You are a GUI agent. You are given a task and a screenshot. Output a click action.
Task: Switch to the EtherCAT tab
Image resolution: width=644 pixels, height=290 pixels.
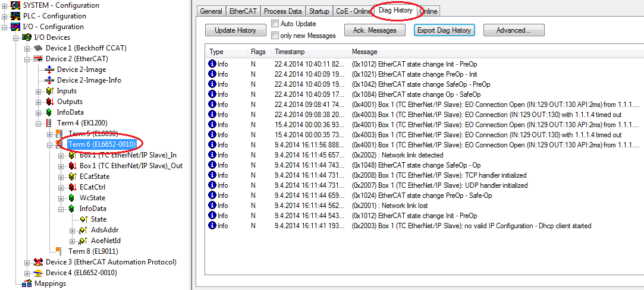(x=243, y=11)
